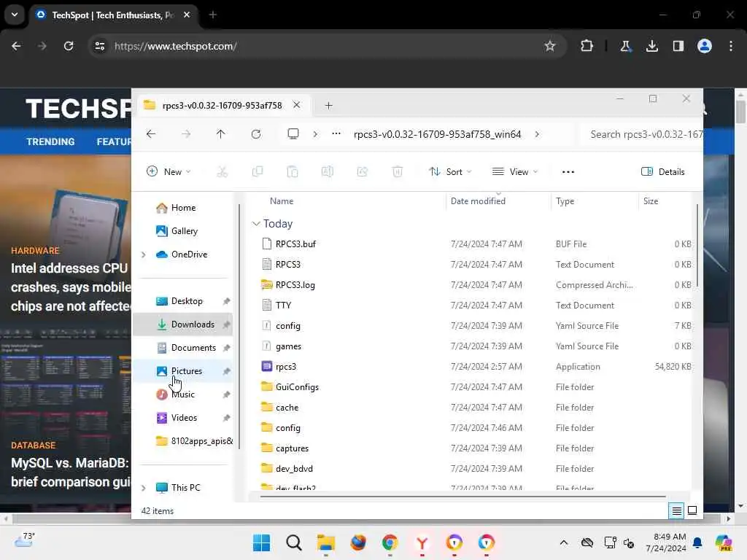Open the New item dropdown
Viewport: 747px width, 560px height.
[169, 172]
